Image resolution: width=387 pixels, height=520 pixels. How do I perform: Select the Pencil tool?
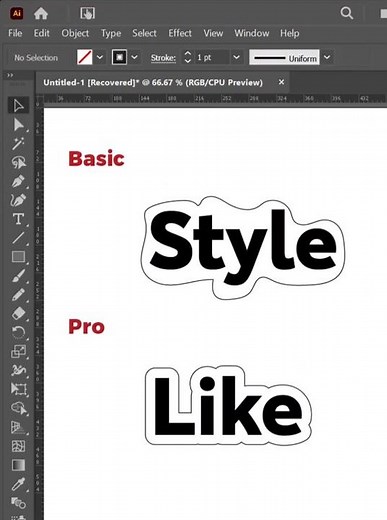[x=18, y=295]
